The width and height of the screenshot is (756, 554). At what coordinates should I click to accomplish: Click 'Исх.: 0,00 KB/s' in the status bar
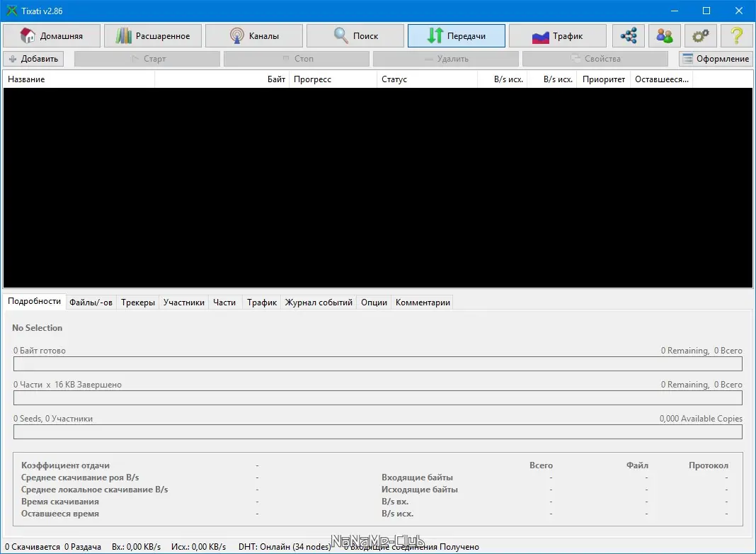(199, 547)
